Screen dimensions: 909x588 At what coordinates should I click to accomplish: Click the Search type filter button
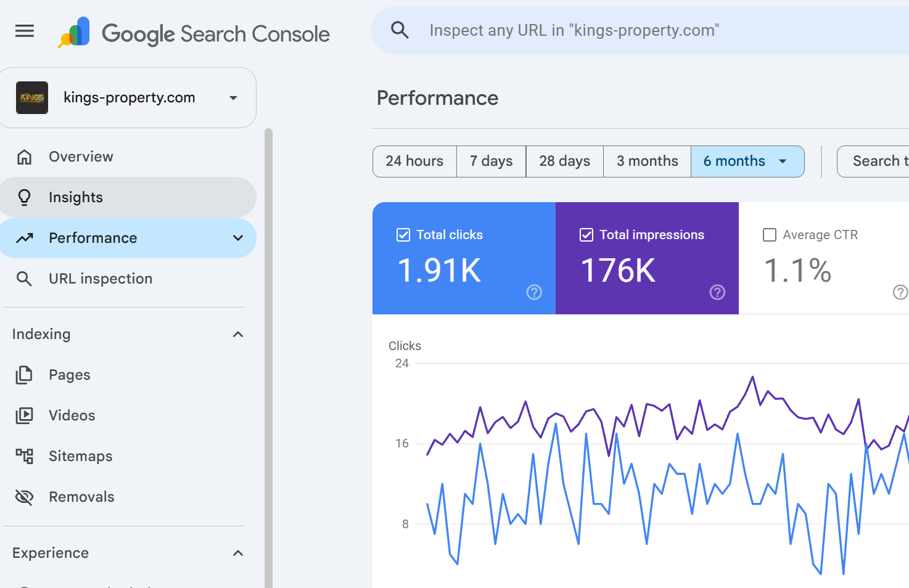coord(873,161)
